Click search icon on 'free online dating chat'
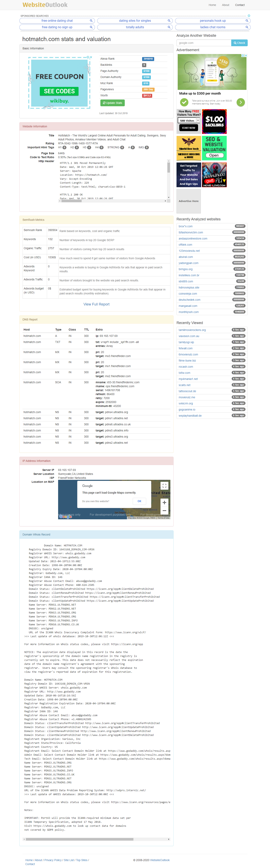The image size is (270, 868). click(x=91, y=21)
